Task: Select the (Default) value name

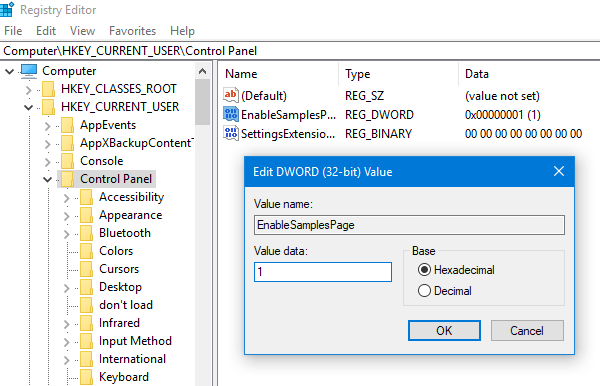Action: click(x=264, y=96)
